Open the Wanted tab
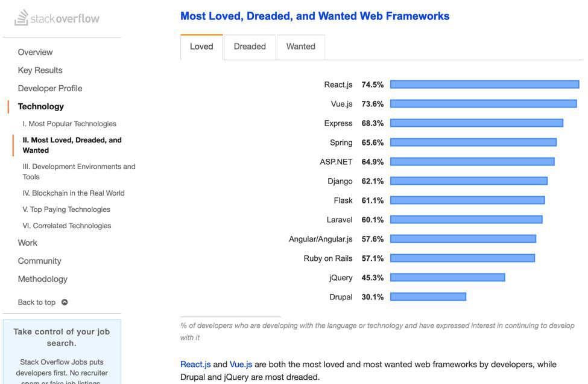 pyautogui.click(x=300, y=46)
